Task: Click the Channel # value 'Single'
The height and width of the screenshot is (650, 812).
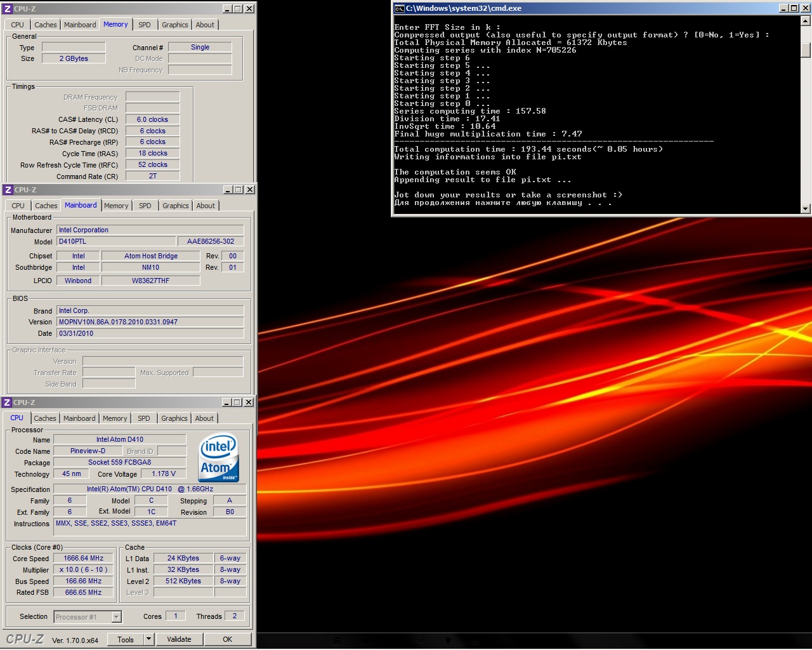Action: [x=200, y=47]
